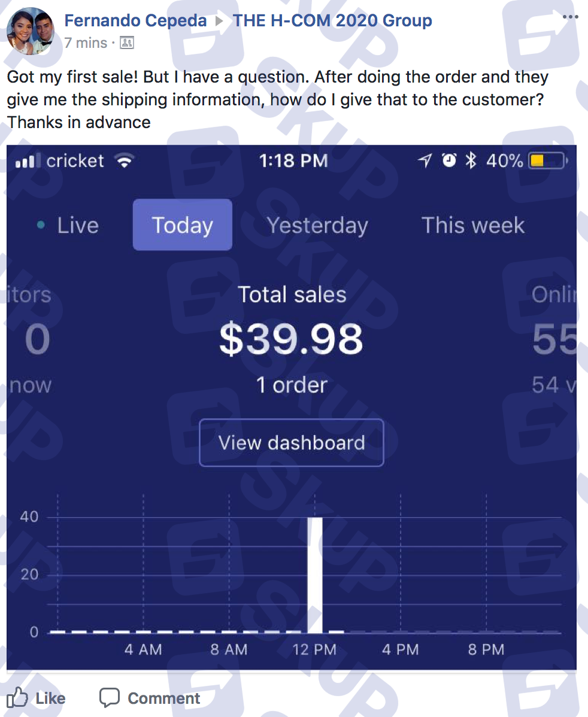Viewport: 588px width, 717px height.
Task: Click the wifi icon in status bar
Action: point(125,160)
